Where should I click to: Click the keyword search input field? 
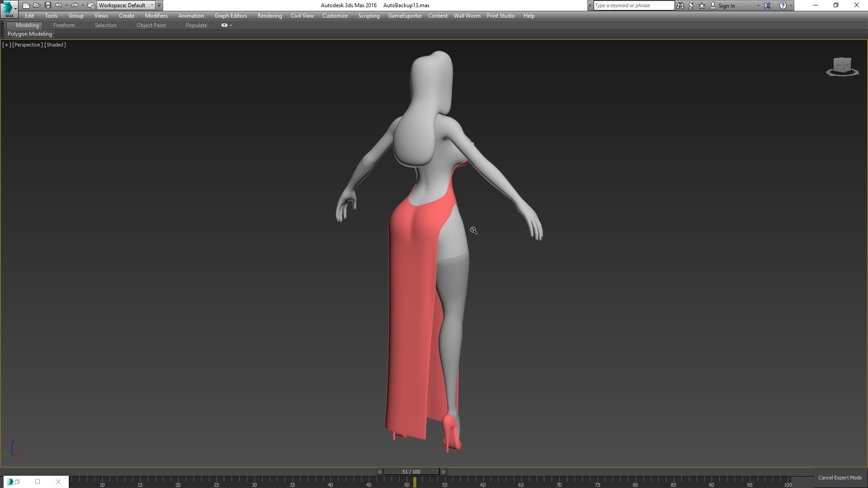[x=633, y=5]
